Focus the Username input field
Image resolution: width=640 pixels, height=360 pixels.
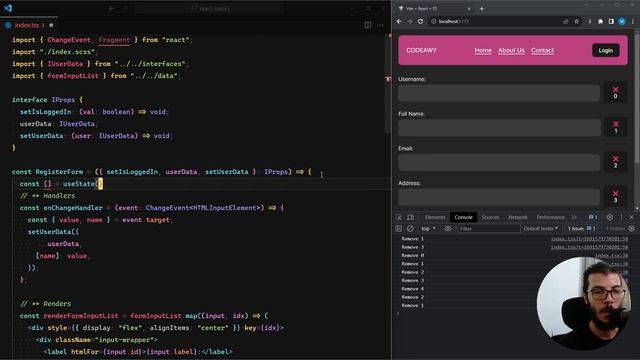[x=499, y=93]
